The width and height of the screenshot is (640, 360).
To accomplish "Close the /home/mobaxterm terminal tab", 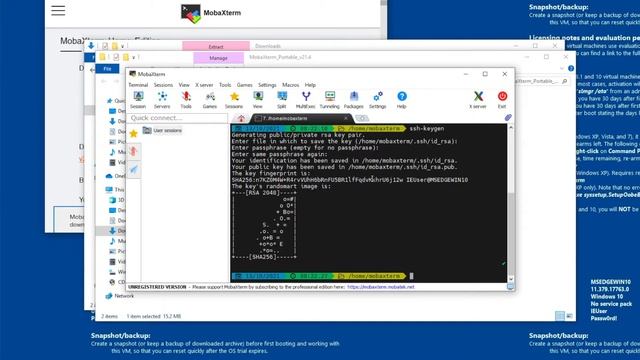I will pyautogui.click(x=346, y=118).
